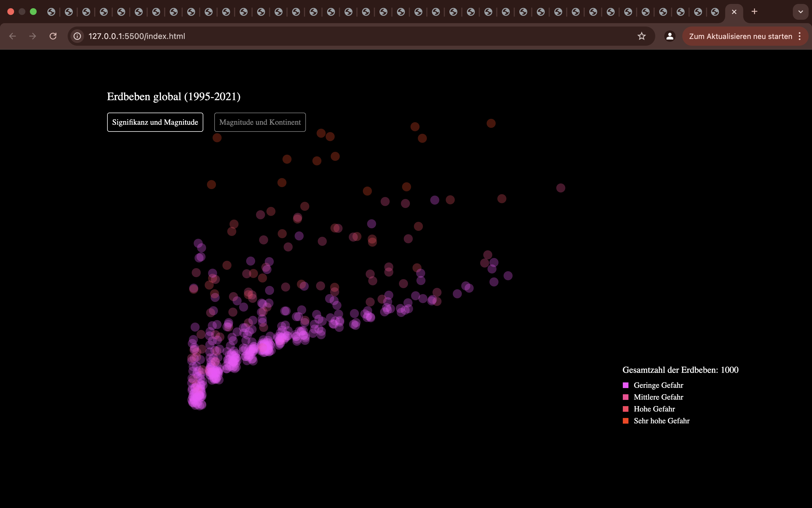
Task: View site information icon in address bar
Action: [78, 36]
